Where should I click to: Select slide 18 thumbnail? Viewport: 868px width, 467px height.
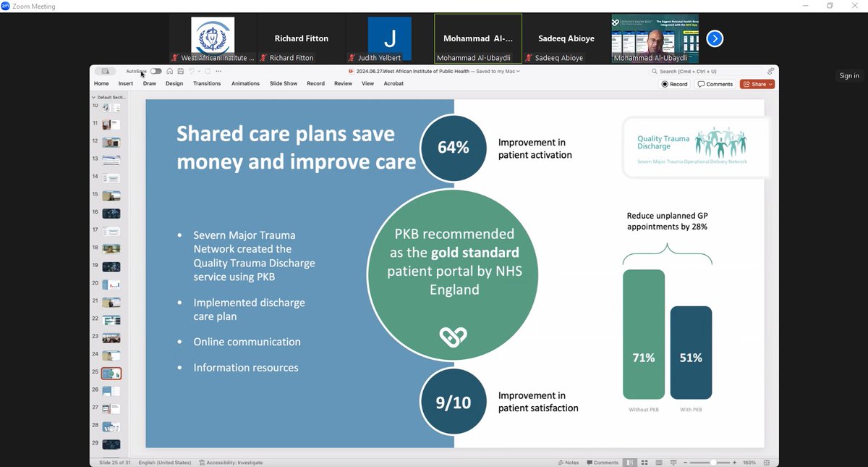[x=111, y=248]
